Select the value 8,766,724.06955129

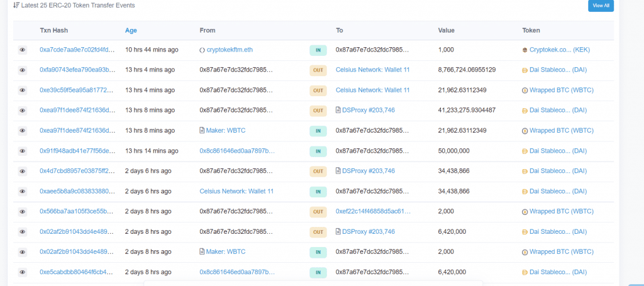(467, 70)
